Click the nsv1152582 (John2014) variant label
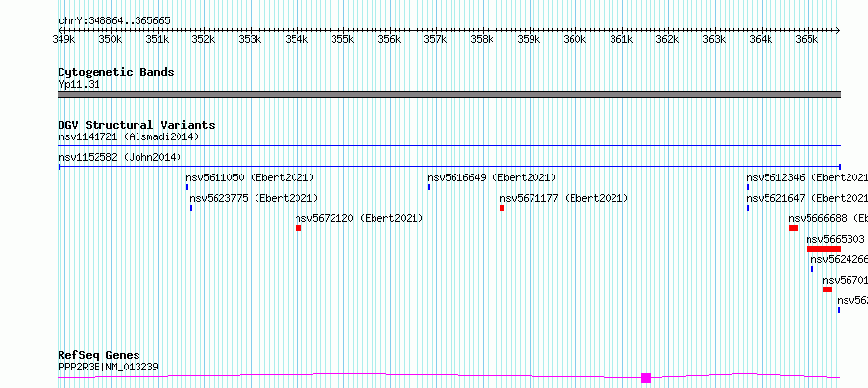 (120, 157)
